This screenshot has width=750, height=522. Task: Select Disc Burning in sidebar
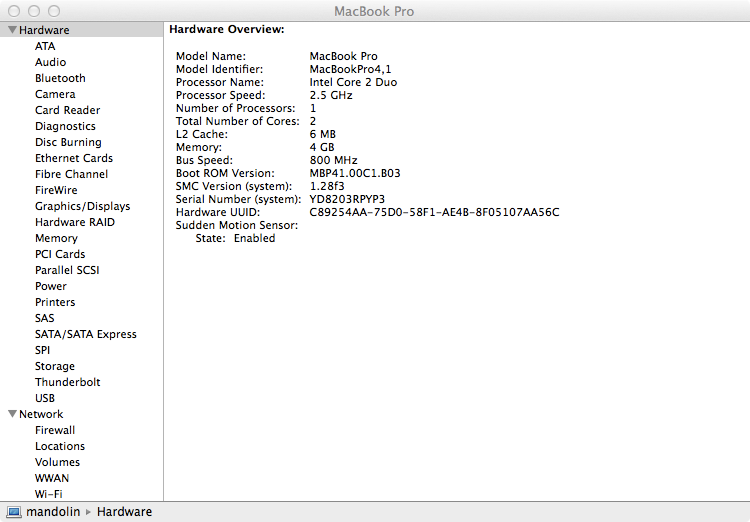click(68, 142)
